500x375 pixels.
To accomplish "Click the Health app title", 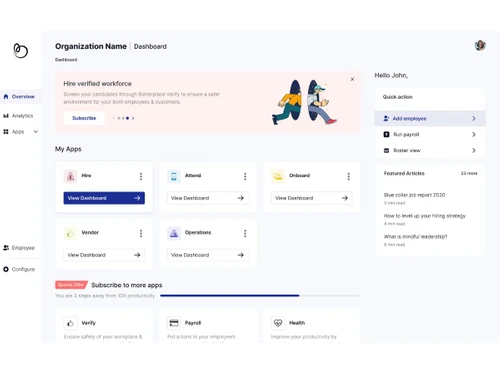I will point(297,323).
